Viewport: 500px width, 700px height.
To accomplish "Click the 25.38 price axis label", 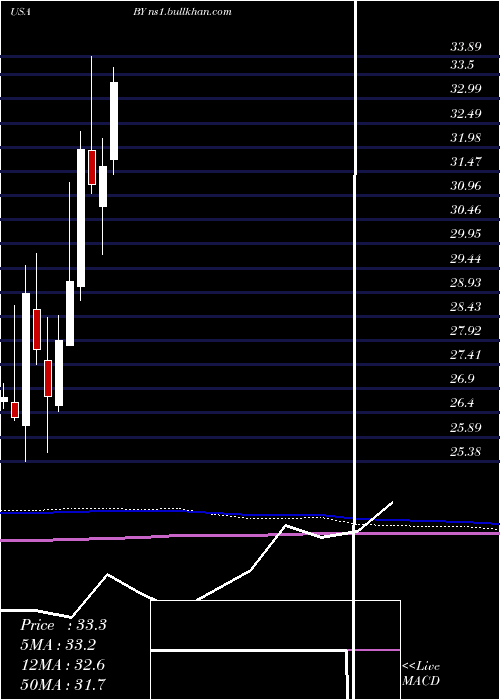I will [466, 452].
